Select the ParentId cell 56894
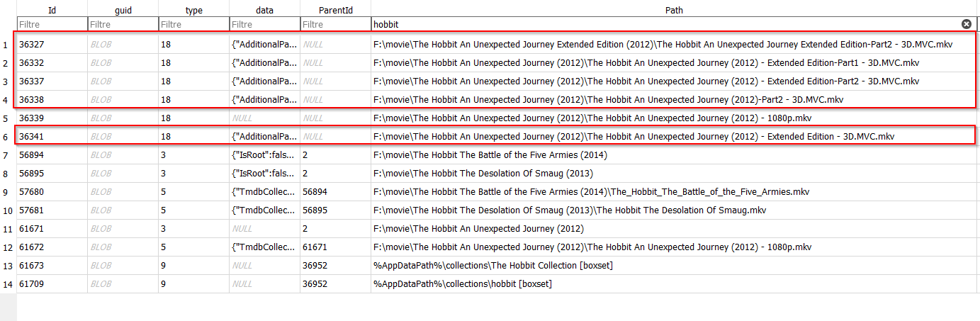This screenshot has width=980, height=321. tap(335, 191)
